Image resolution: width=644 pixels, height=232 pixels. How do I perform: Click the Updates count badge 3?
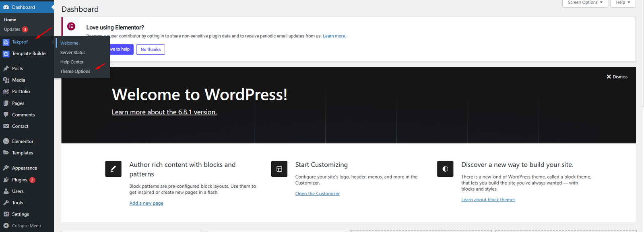click(25, 29)
